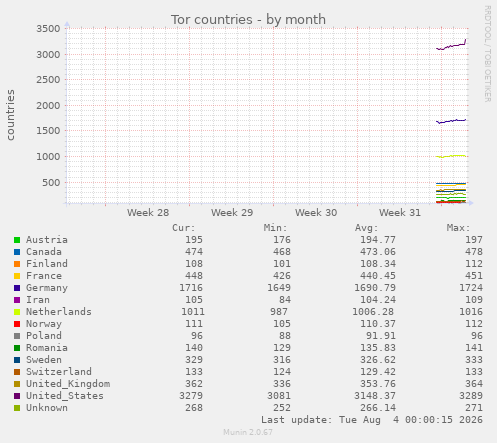Click the 3500 y-axis value
The image size is (497, 443).
(48, 29)
